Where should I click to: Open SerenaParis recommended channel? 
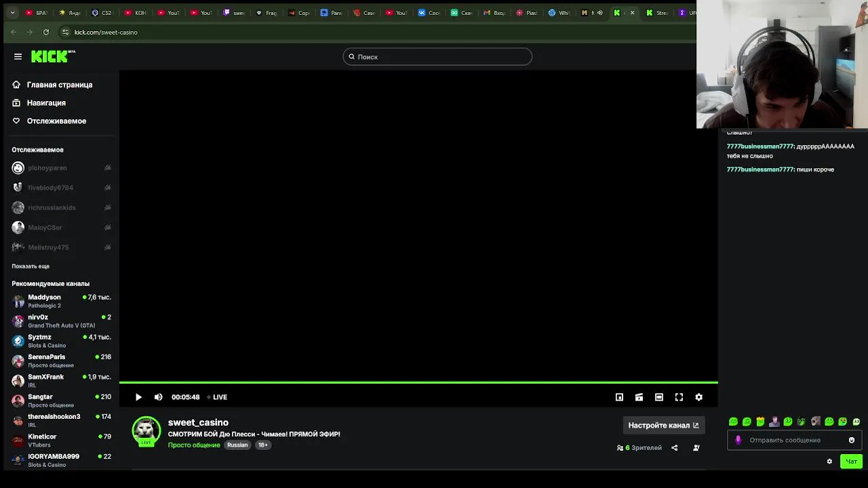pos(61,361)
